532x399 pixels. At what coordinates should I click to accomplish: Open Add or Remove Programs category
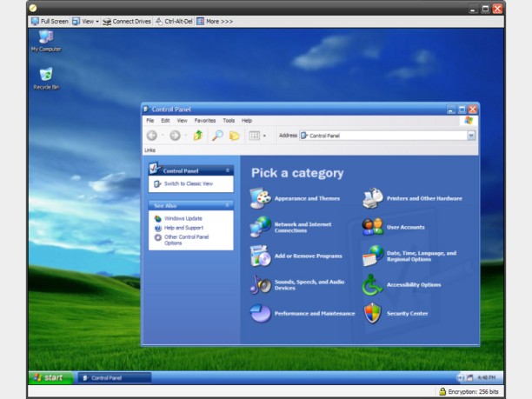(309, 256)
